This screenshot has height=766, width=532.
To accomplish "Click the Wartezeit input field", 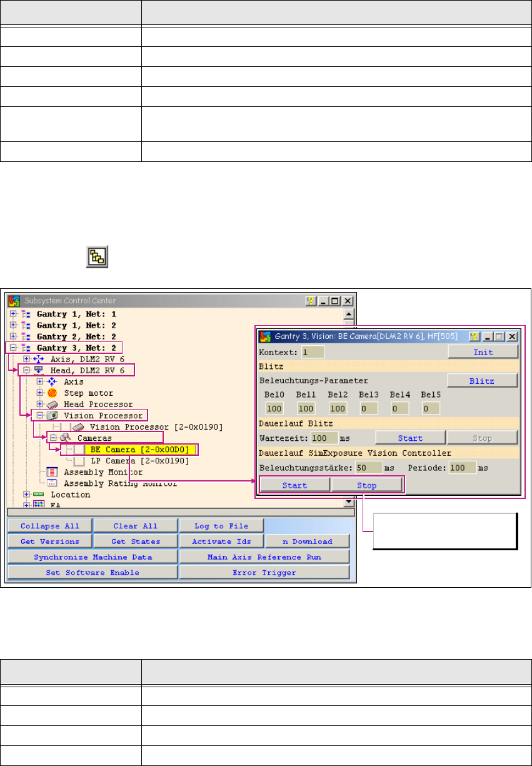I will 324,438.
